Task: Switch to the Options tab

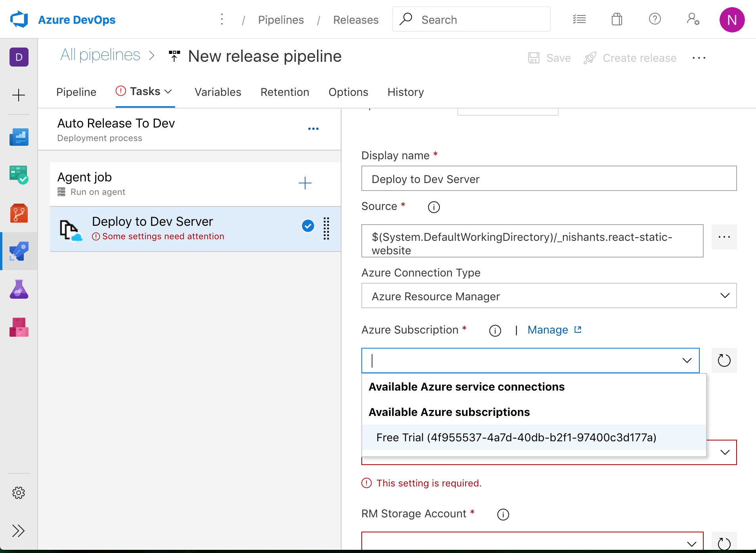Action: point(348,92)
